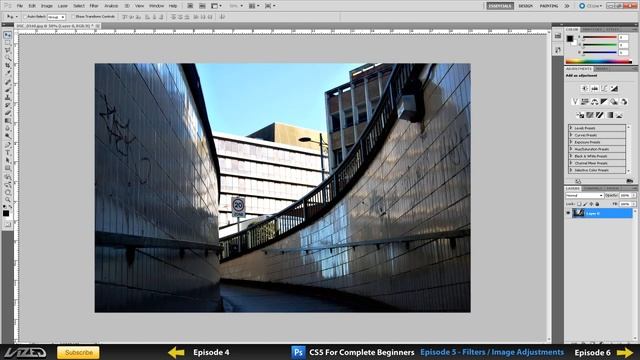Switch to the Swatches tab
640x360 pixels.
[x=591, y=29]
